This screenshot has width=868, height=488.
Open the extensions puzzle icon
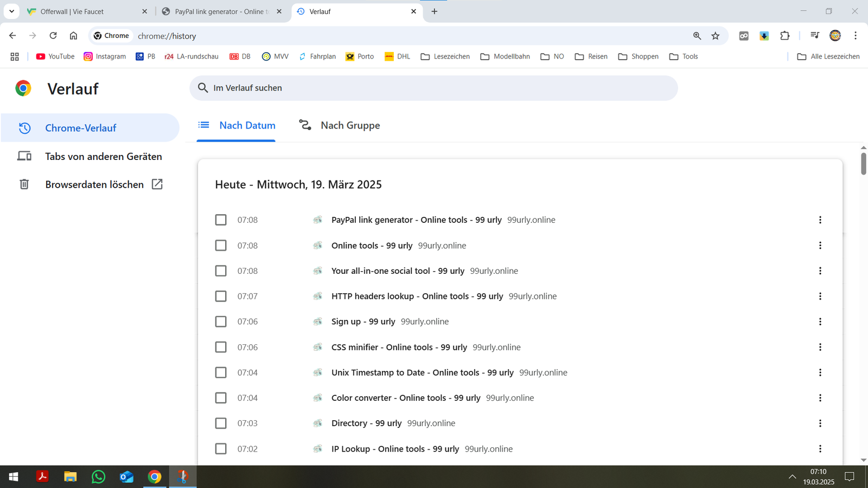coord(784,36)
